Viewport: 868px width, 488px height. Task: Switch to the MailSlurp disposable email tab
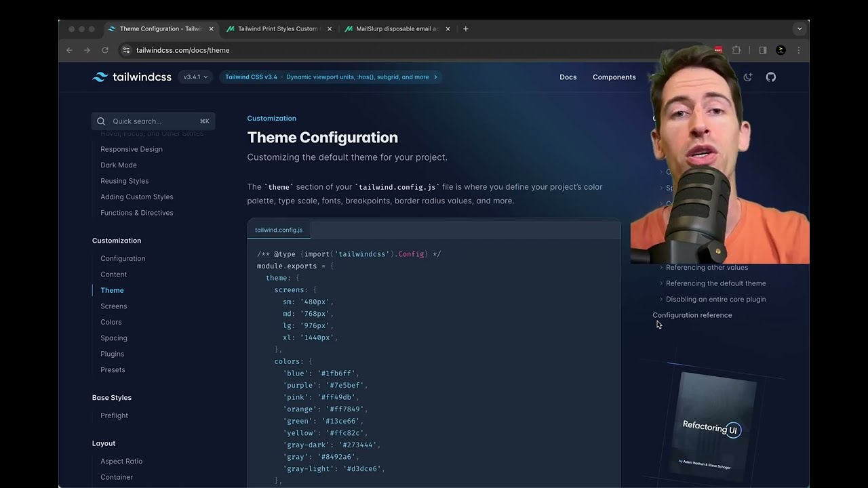tap(397, 29)
